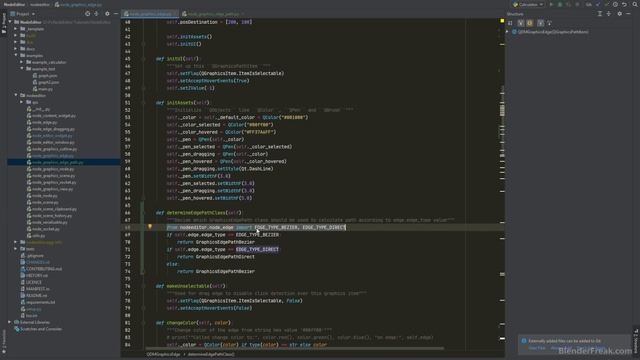Toggle the orange fields filter in Structure

(x=530, y=23)
